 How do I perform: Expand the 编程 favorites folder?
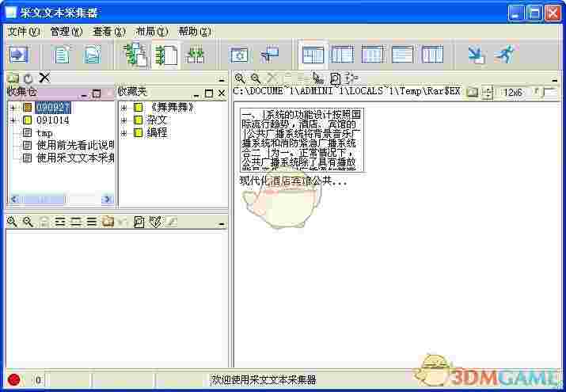pos(123,133)
